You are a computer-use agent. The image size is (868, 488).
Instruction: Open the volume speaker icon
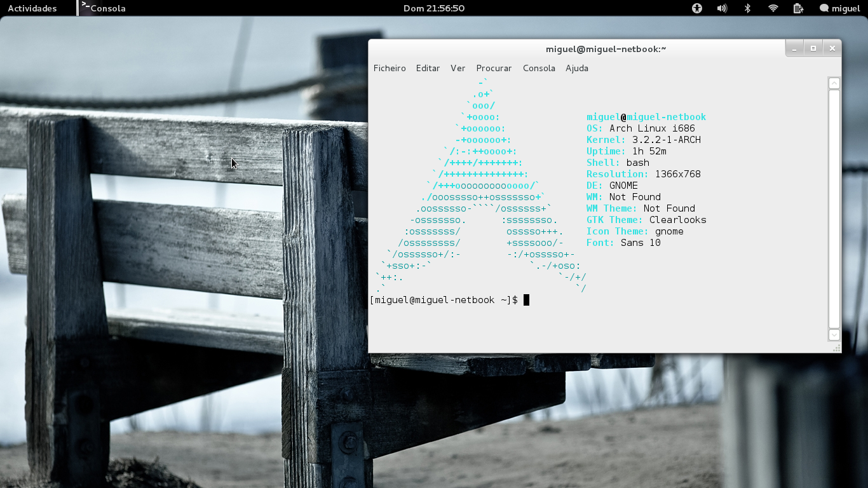(x=722, y=8)
